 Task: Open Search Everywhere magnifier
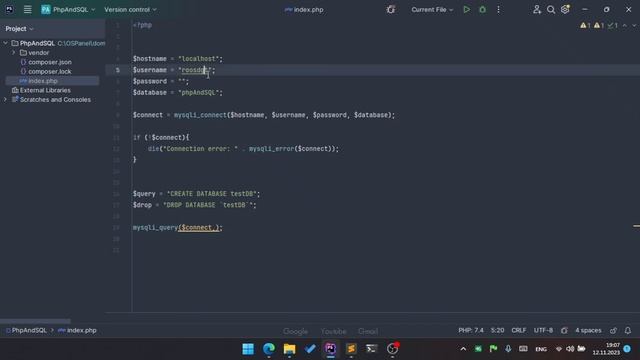[551, 9]
